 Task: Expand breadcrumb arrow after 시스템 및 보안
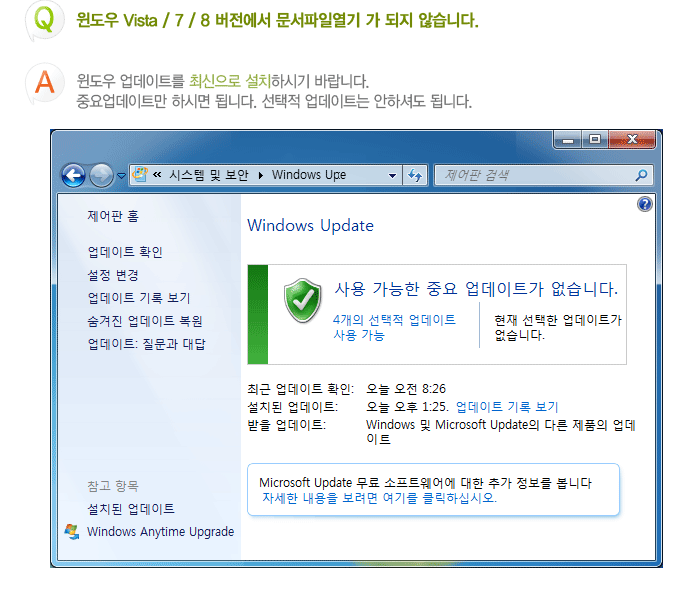(x=261, y=176)
